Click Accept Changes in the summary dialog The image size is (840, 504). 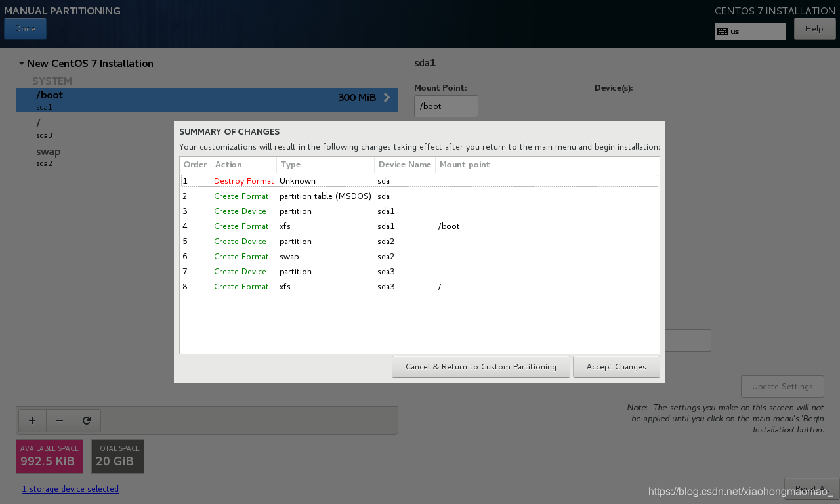pyautogui.click(x=616, y=367)
